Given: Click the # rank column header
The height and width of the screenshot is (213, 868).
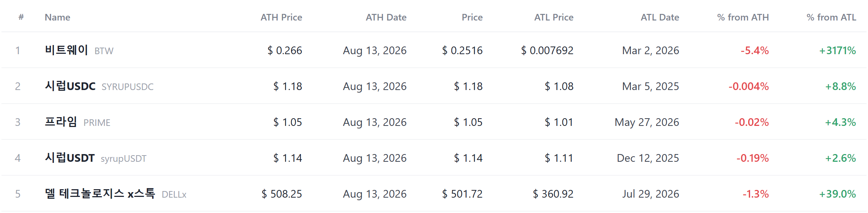Looking at the screenshot, I should pyautogui.click(x=21, y=17).
